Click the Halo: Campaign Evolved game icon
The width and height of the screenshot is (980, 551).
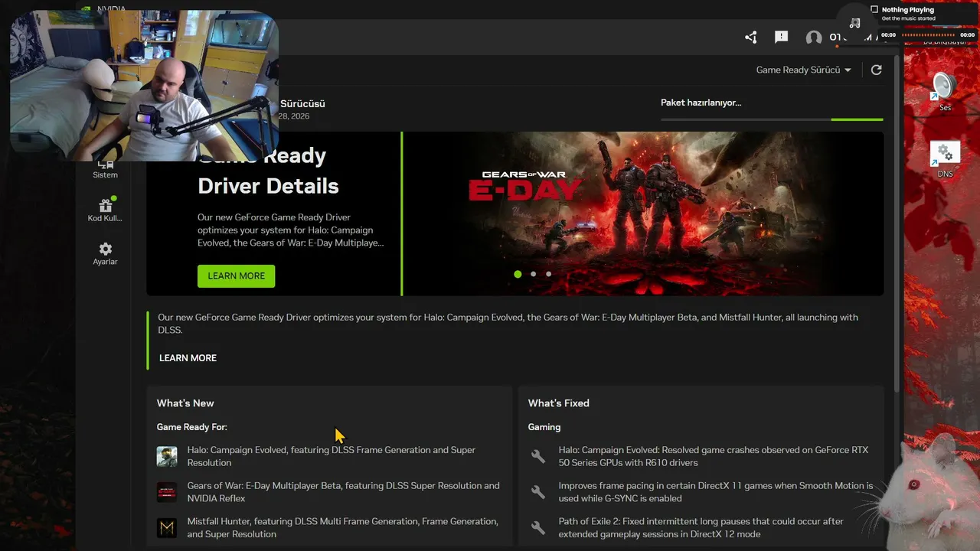coord(167,457)
